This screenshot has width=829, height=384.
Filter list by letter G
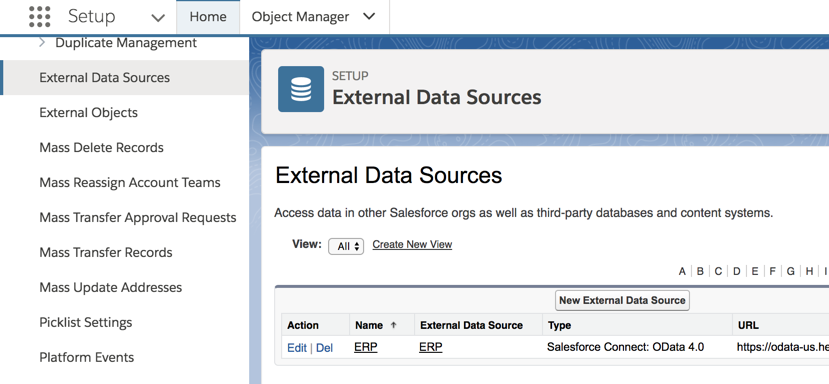790,271
